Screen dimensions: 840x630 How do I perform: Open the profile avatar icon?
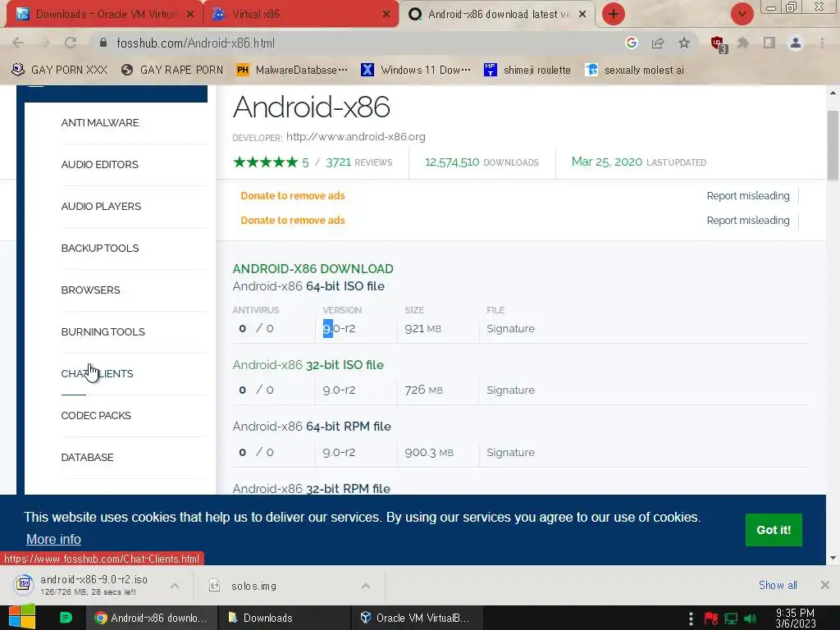click(x=796, y=43)
